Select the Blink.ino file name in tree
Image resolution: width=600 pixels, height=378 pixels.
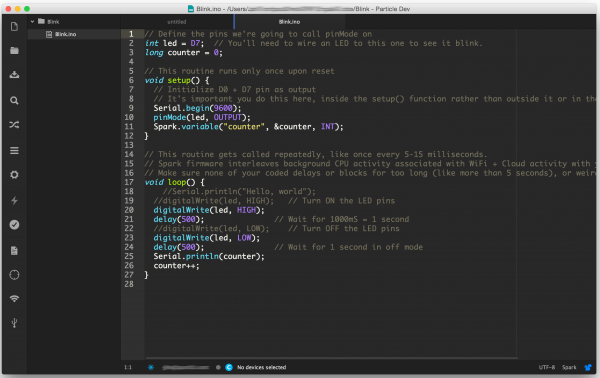[x=65, y=34]
